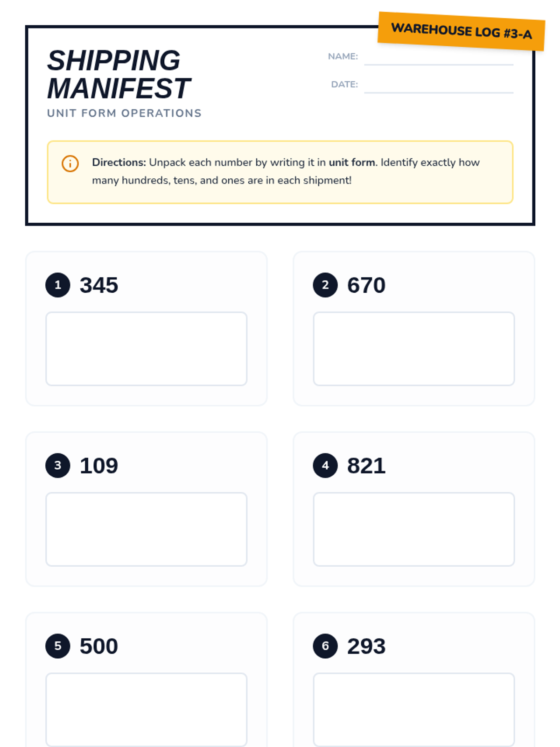Screen dimensions: 560x747
Task: Click the Unit Form Operations subtitle
Action: [124, 113]
